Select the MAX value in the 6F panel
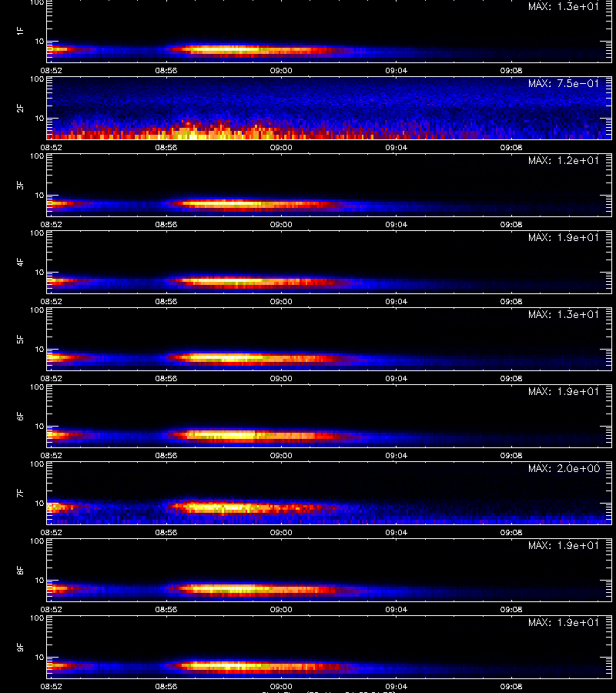616x693 pixels. pos(564,392)
